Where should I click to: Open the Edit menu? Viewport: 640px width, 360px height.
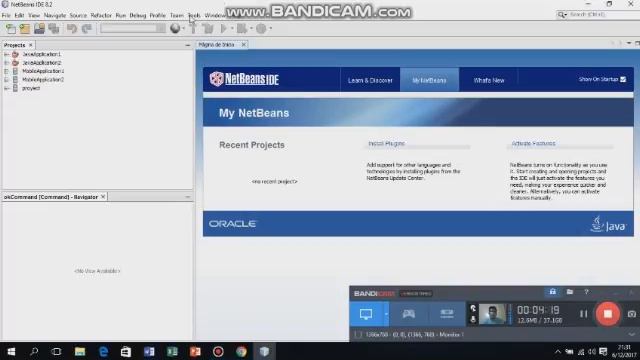19,16
